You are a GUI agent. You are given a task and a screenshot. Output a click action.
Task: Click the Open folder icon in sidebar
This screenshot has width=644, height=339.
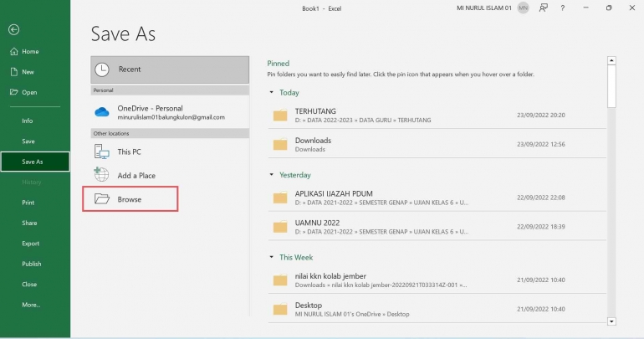(14, 92)
